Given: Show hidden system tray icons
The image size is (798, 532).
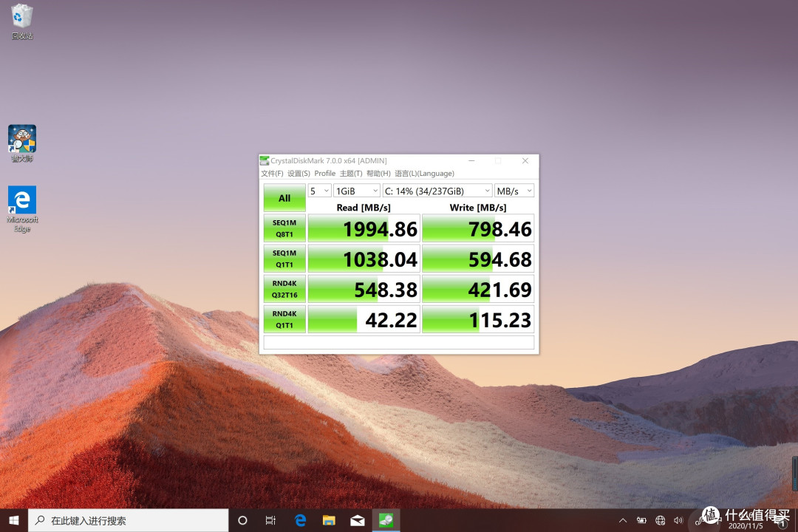Looking at the screenshot, I should [x=623, y=520].
